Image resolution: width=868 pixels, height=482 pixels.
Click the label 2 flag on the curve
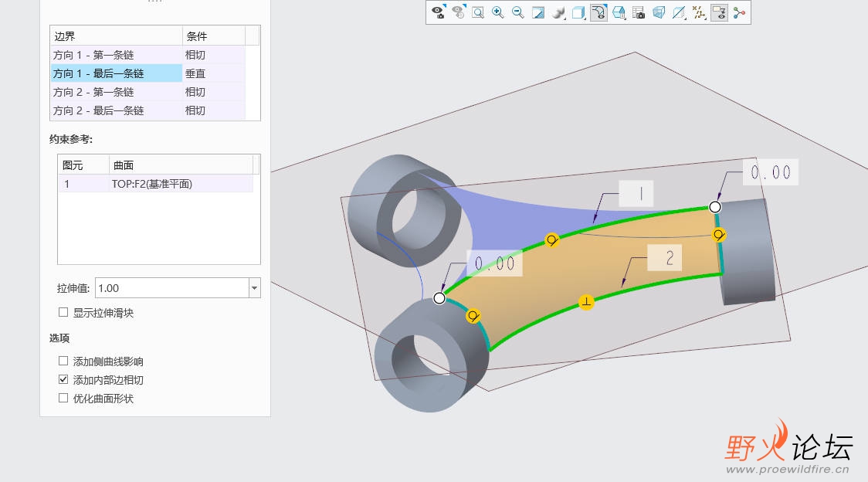pos(665,258)
